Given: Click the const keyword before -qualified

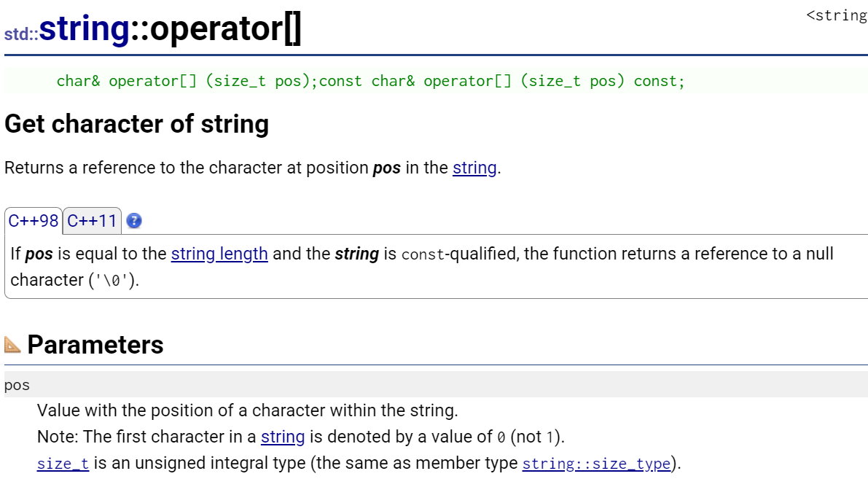Looking at the screenshot, I should click(423, 254).
